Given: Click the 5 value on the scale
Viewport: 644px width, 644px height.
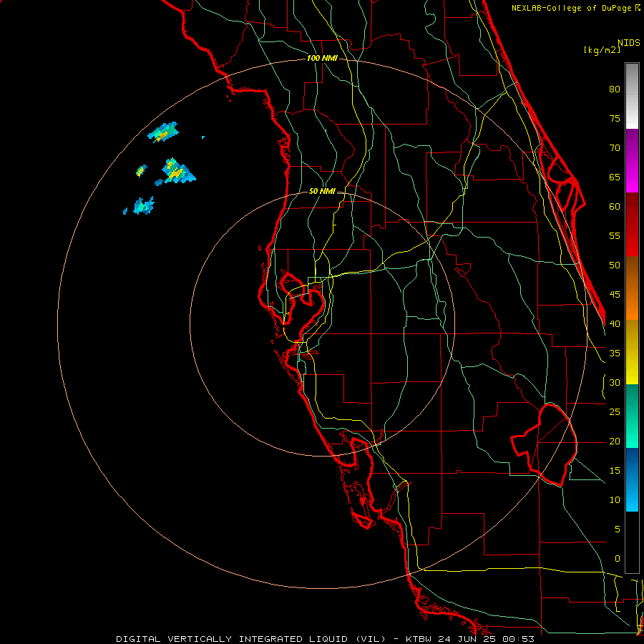Looking at the screenshot, I should [618, 529].
